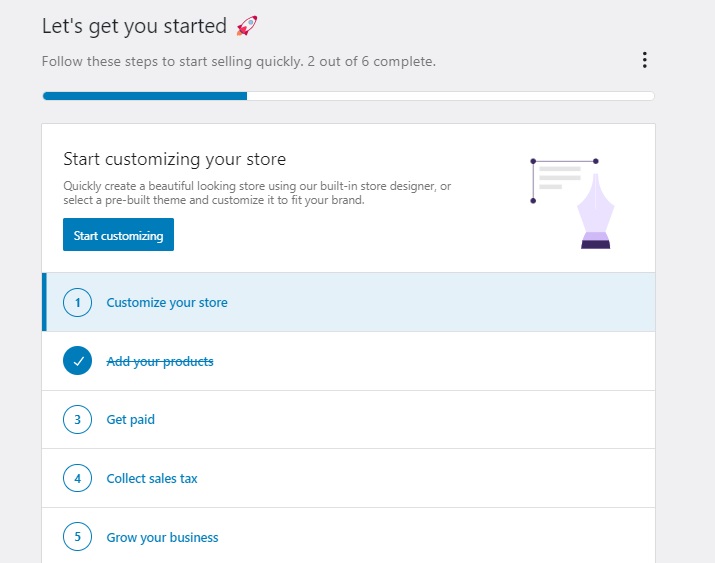Click the unfilled portion of the progress bar
Viewport: 715px width, 563px height.
point(450,96)
